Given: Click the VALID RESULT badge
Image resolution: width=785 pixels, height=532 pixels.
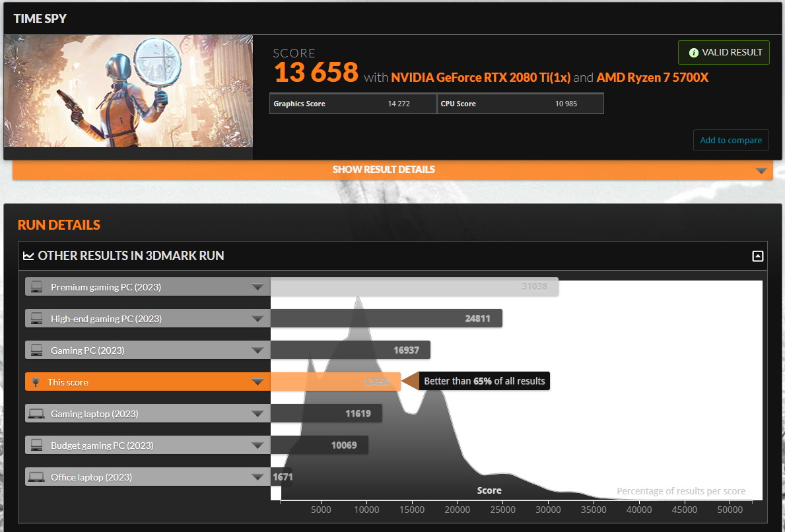Looking at the screenshot, I should tap(724, 53).
